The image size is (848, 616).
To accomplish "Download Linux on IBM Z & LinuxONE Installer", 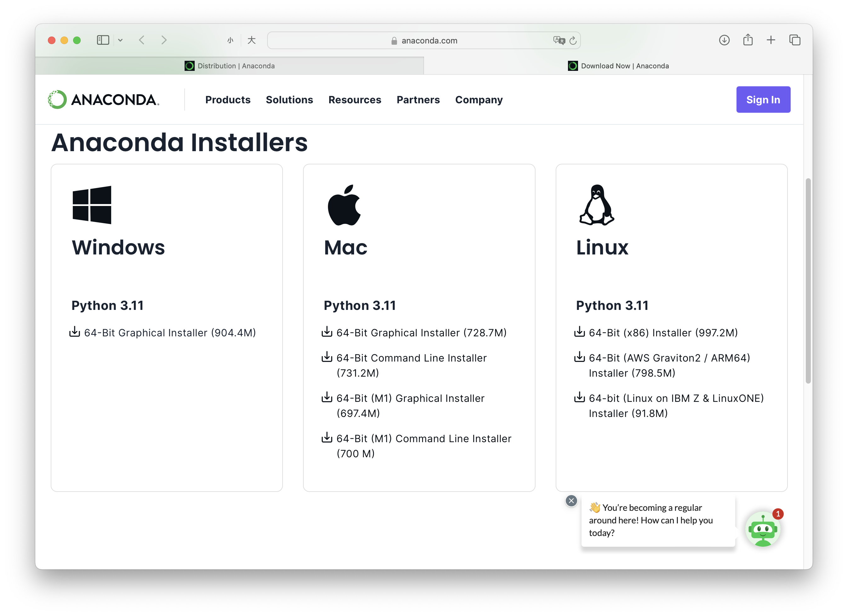I will pos(676,406).
